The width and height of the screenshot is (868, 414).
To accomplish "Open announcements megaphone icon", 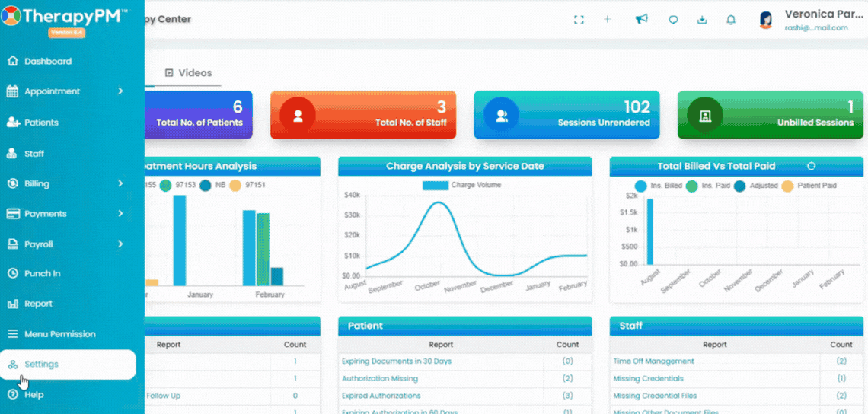I will pyautogui.click(x=642, y=19).
